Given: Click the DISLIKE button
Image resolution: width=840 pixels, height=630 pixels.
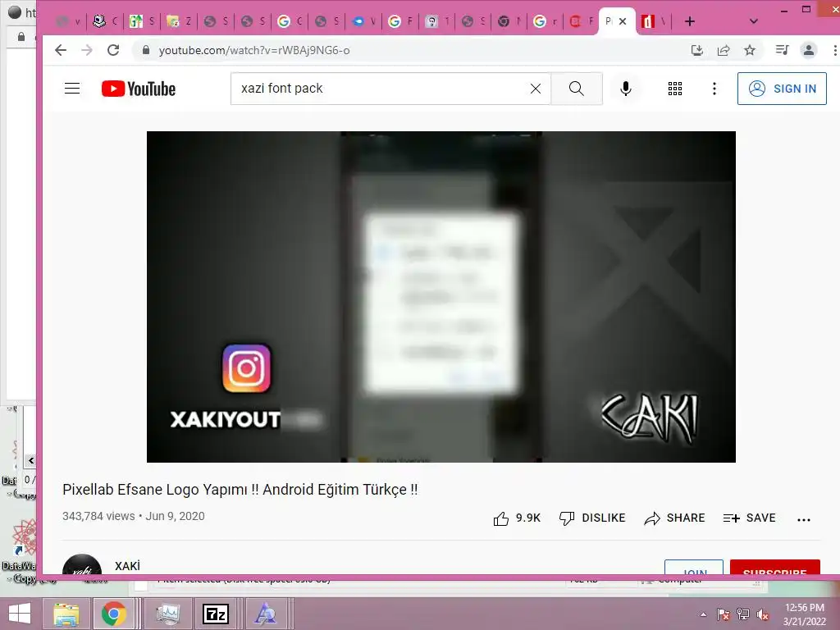Looking at the screenshot, I should pos(592,518).
